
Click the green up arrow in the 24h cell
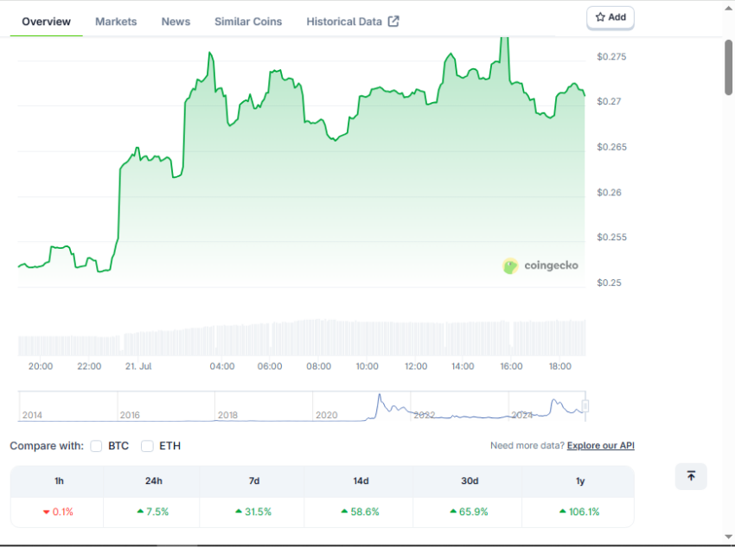point(140,512)
